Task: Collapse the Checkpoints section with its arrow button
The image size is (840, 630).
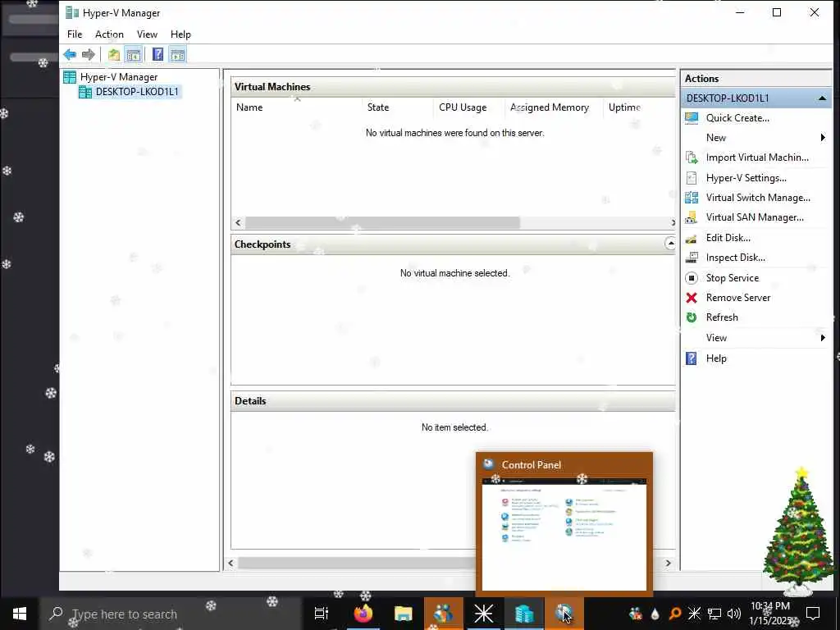Action: [669, 244]
